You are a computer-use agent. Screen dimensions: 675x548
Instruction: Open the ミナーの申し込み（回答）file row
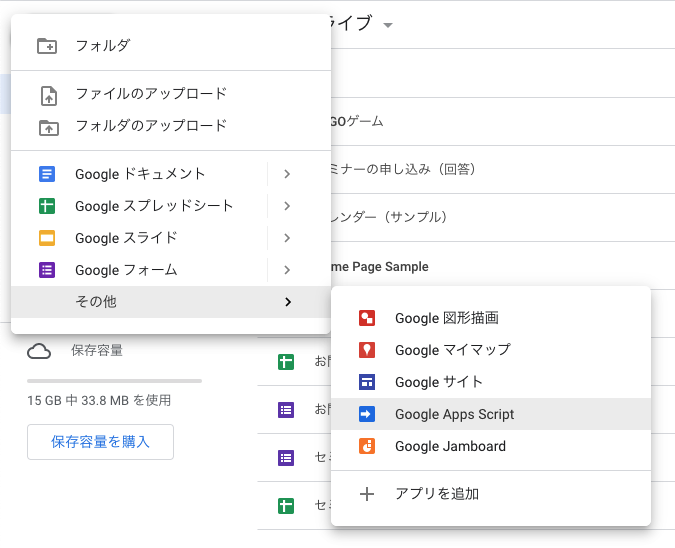pos(503,169)
